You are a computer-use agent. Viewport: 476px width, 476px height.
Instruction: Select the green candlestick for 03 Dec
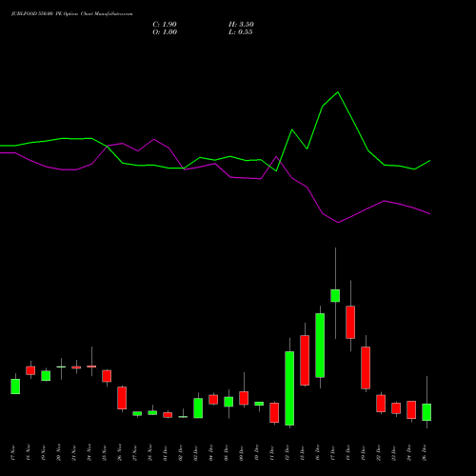click(198, 408)
